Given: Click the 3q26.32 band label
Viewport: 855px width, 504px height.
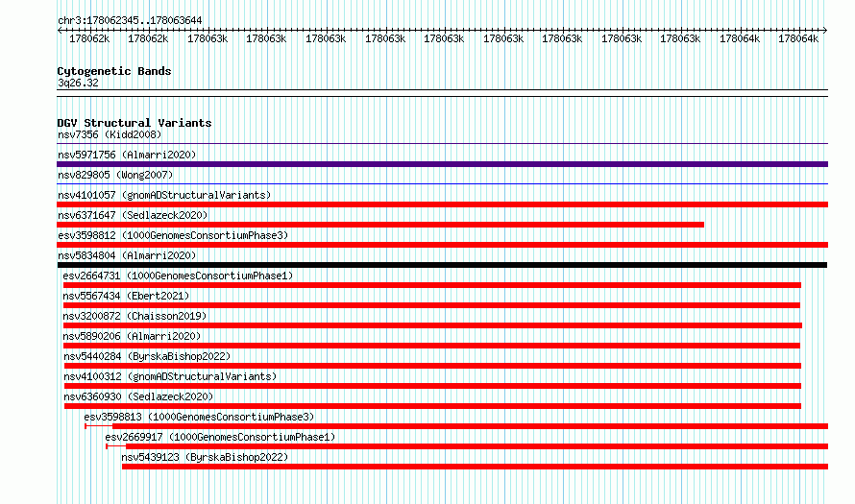Looking at the screenshot, I should pyautogui.click(x=78, y=83).
